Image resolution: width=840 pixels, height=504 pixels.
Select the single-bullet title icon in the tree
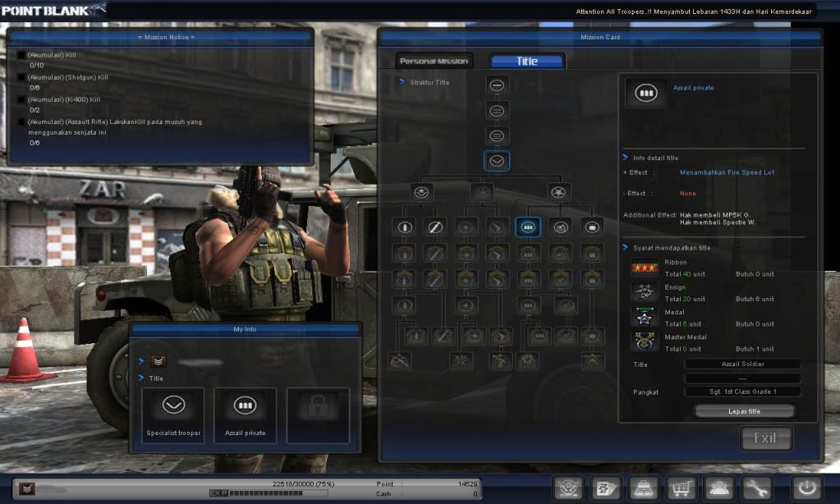tap(405, 227)
